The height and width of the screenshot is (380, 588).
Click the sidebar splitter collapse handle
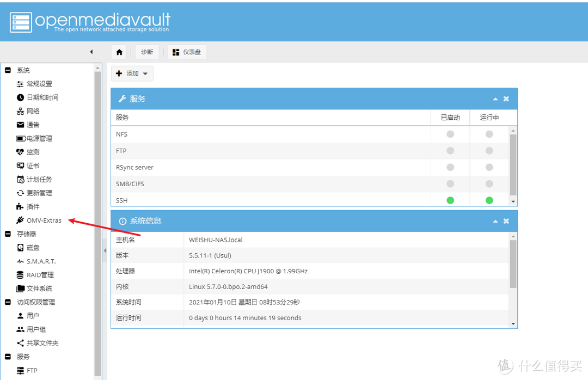click(x=105, y=250)
